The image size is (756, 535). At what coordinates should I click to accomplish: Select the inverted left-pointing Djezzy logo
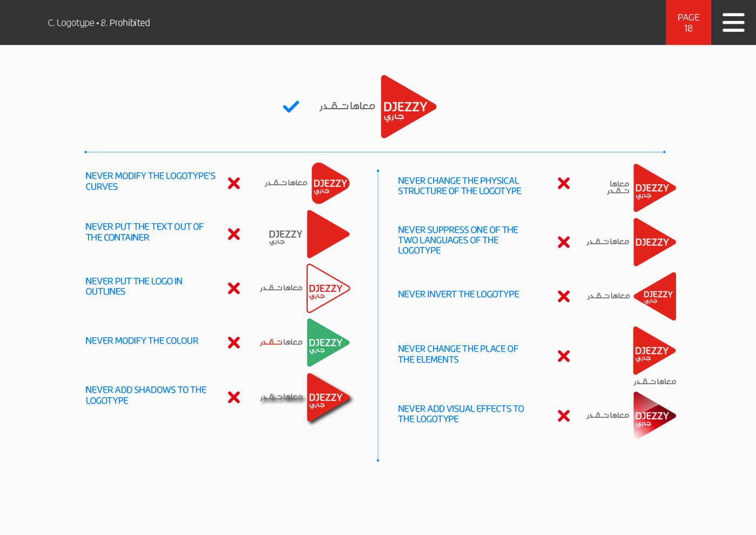pyautogui.click(x=654, y=296)
